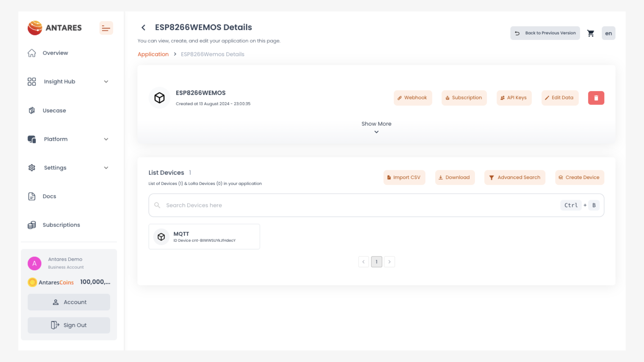Screen dimensions: 644x362
Task: Click the Overview home icon
Action: 32,53
